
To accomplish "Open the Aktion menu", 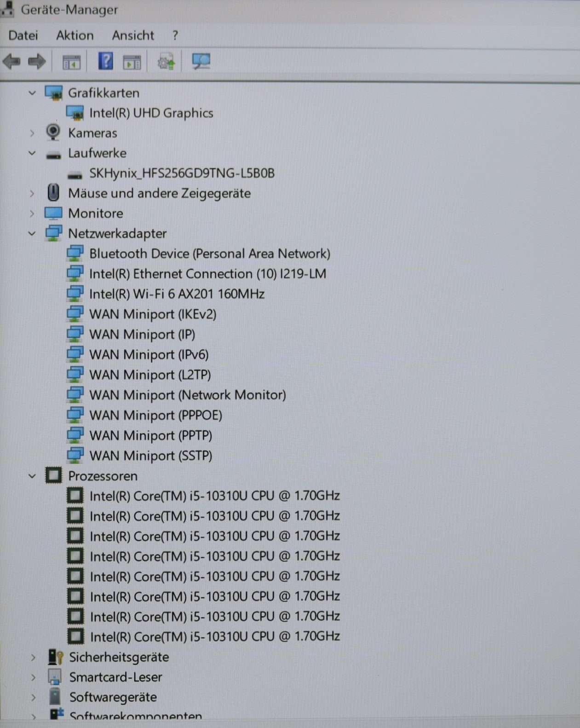I will 75,35.
